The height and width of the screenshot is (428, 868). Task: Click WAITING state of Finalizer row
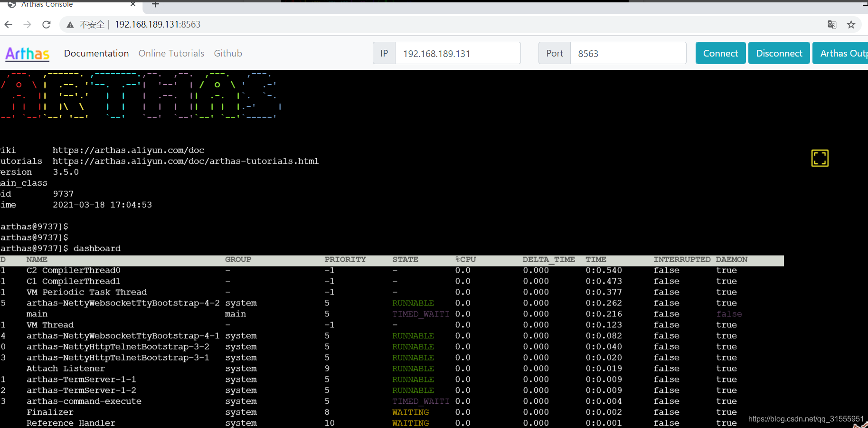pos(411,412)
